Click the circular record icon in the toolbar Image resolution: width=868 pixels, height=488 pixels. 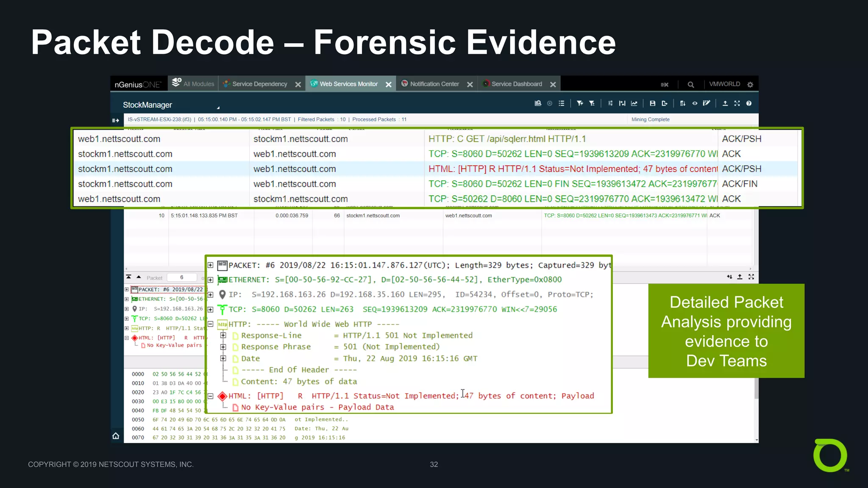(550, 103)
